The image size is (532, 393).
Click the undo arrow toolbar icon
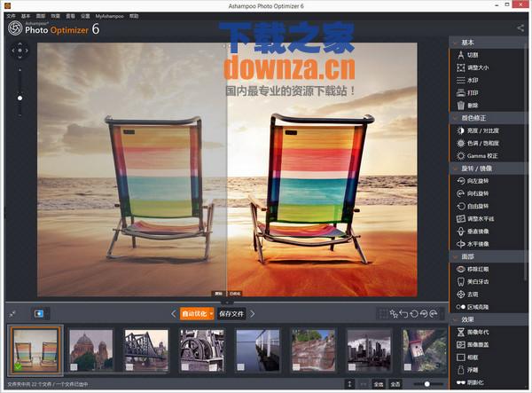403,314
